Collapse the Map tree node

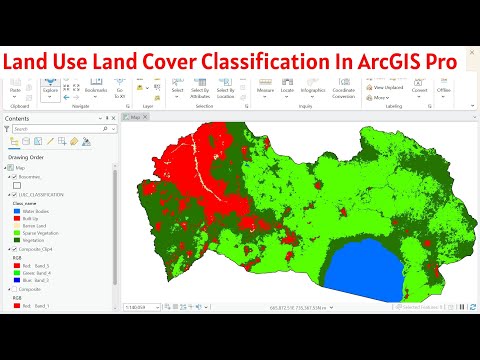click(x=5, y=168)
